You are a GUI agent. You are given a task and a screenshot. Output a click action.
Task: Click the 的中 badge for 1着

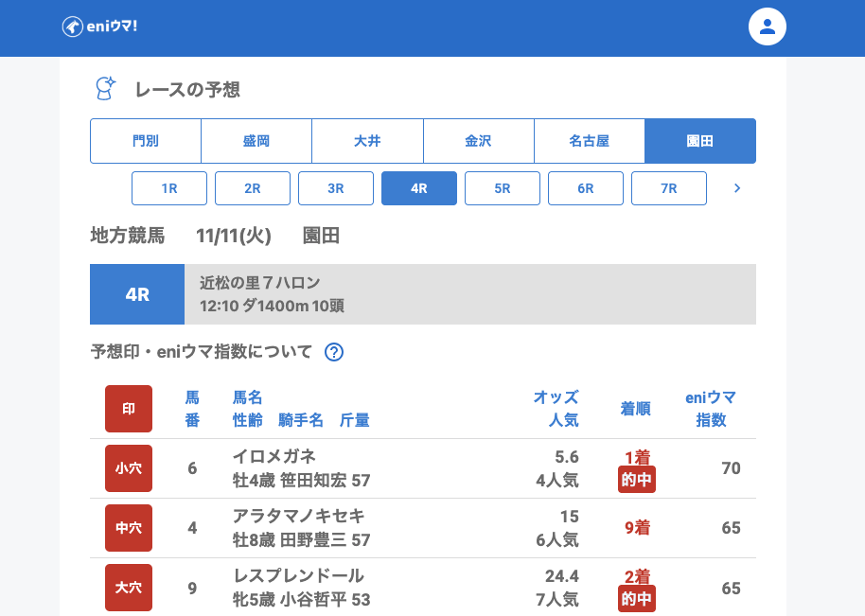click(x=637, y=480)
